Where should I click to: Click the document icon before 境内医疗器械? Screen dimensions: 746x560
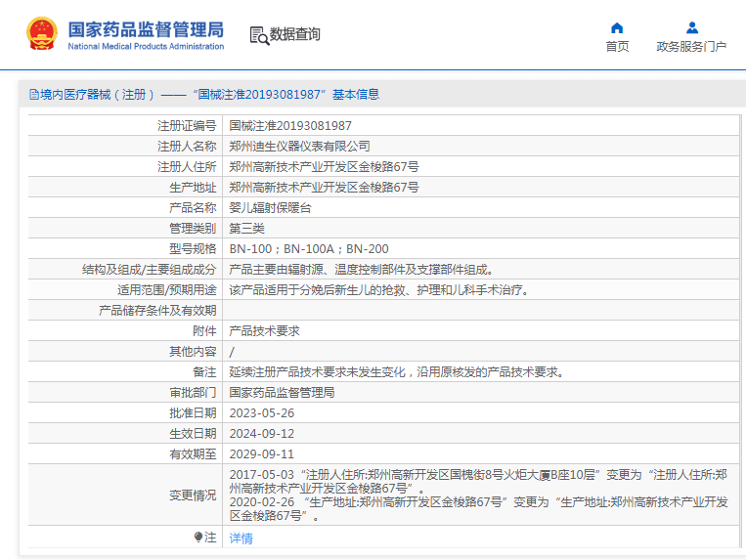coord(34,94)
